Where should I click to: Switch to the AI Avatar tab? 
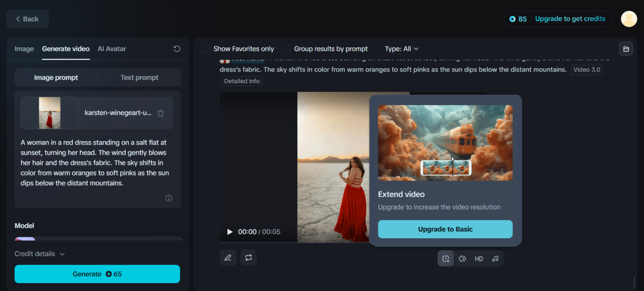click(x=112, y=49)
